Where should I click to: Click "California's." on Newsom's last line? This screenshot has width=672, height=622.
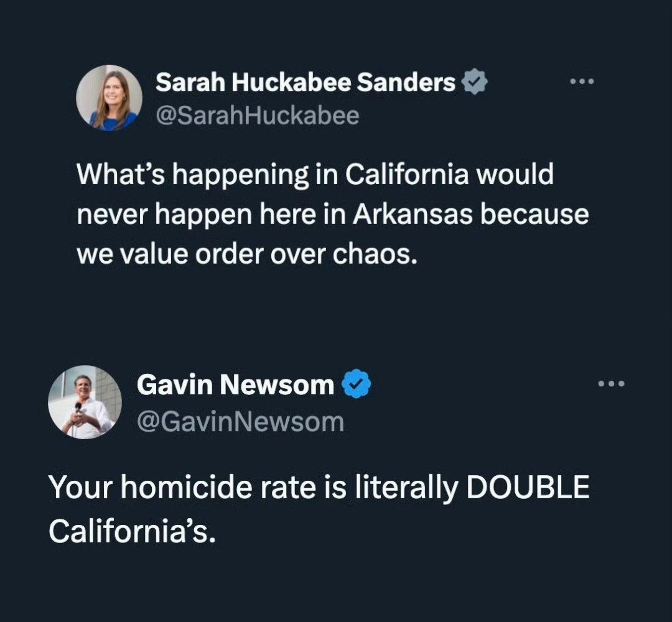(132, 531)
